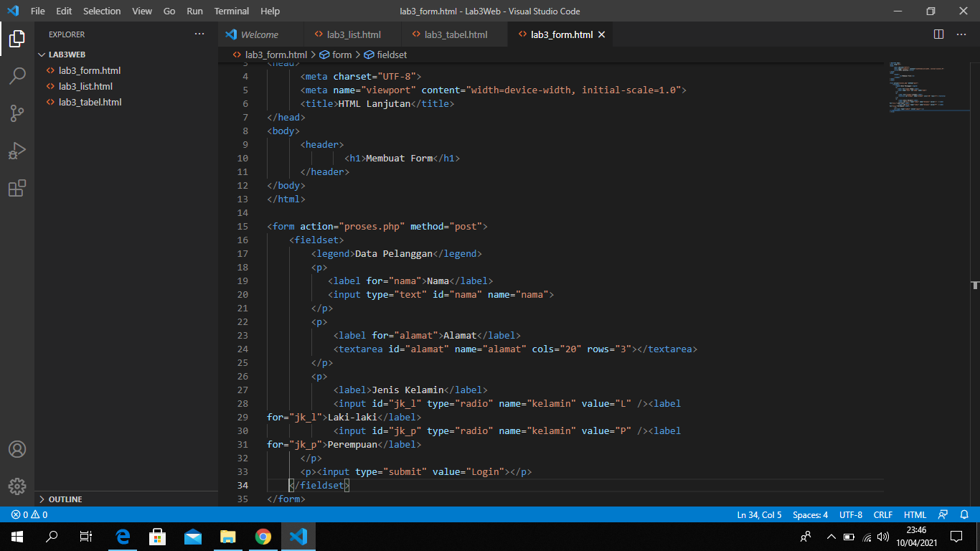Click the Send Feedback icon in status bar
980x551 pixels.
(x=943, y=514)
